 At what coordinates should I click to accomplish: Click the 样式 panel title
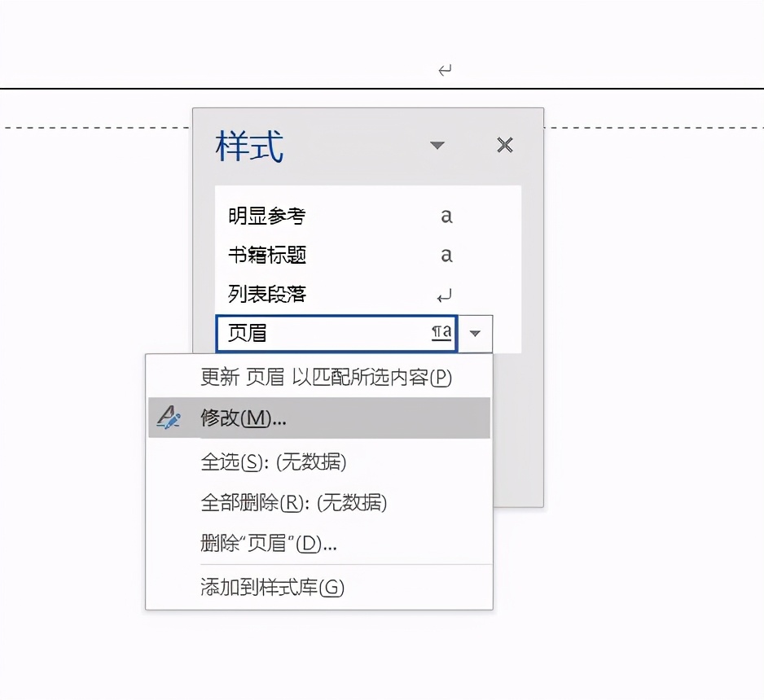[248, 147]
